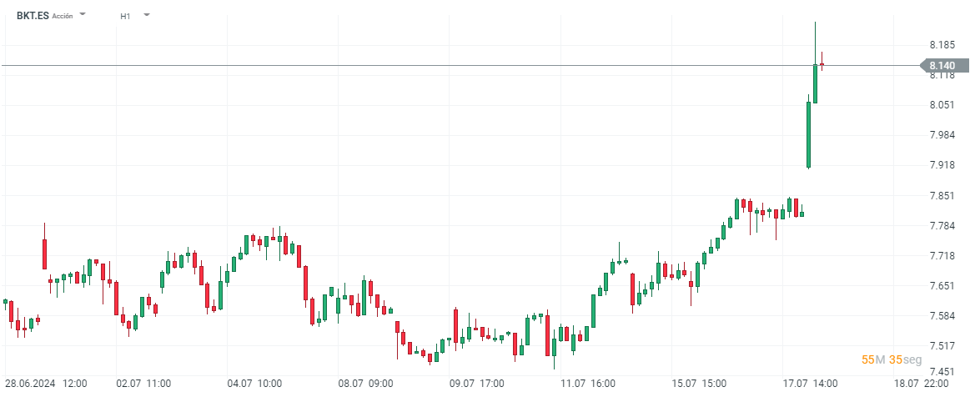
Task: Click the 18.07 22:00 time label
Action: pos(921,384)
